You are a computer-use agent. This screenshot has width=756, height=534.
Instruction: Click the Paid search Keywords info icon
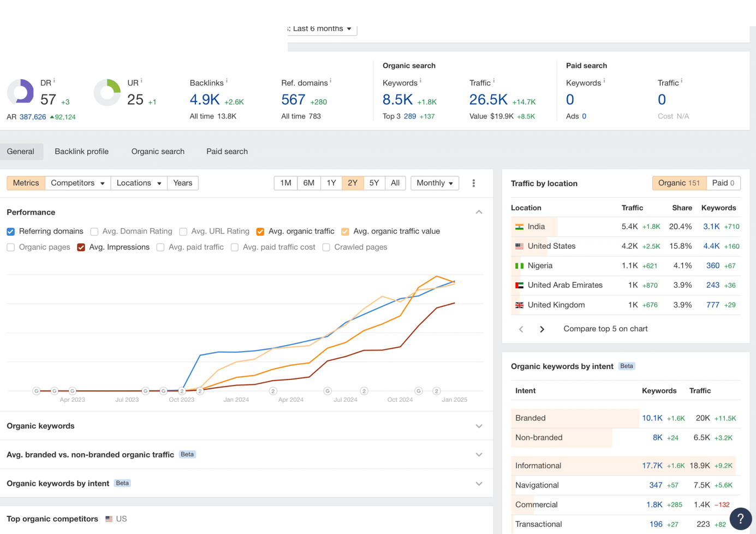pyautogui.click(x=604, y=81)
